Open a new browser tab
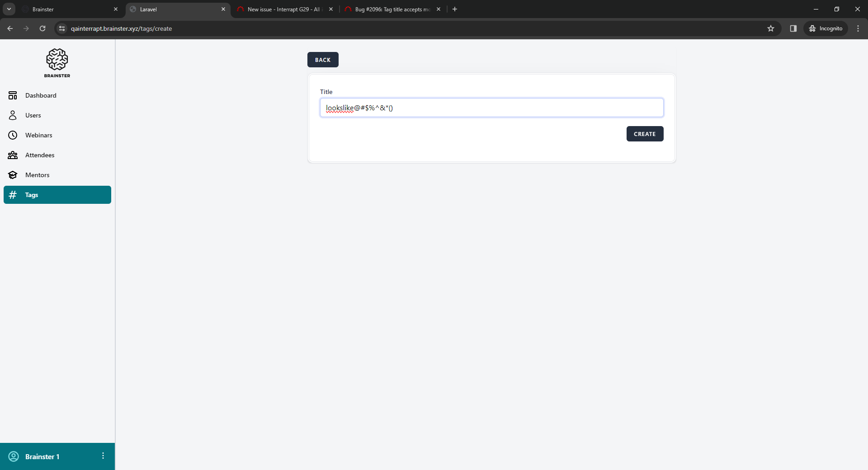The width and height of the screenshot is (868, 470). [455, 9]
